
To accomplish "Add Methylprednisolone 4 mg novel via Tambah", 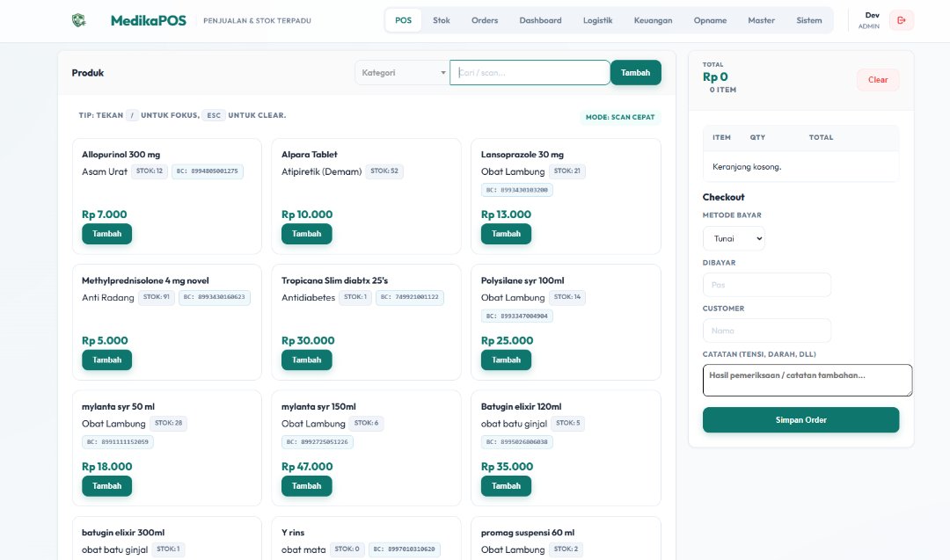I will point(106,360).
